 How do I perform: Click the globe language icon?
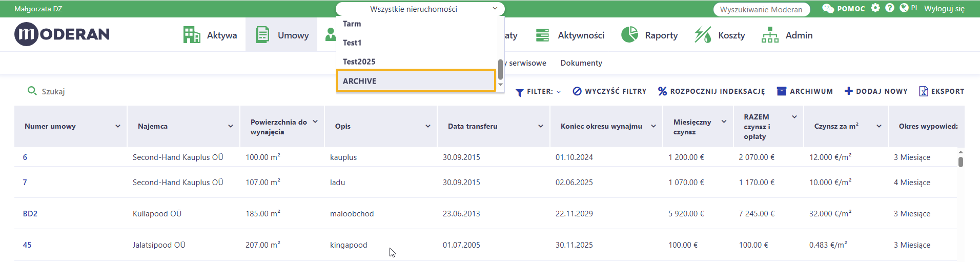click(x=904, y=8)
